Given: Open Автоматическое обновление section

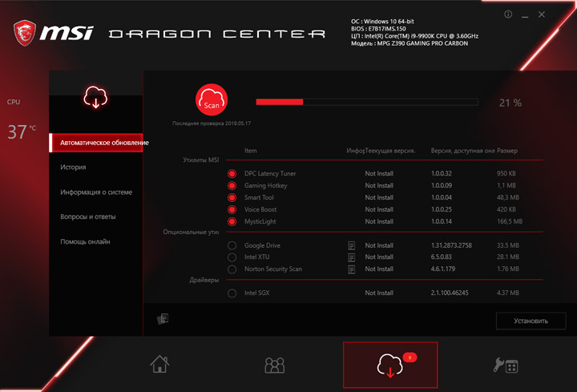Looking at the screenshot, I should coord(96,143).
